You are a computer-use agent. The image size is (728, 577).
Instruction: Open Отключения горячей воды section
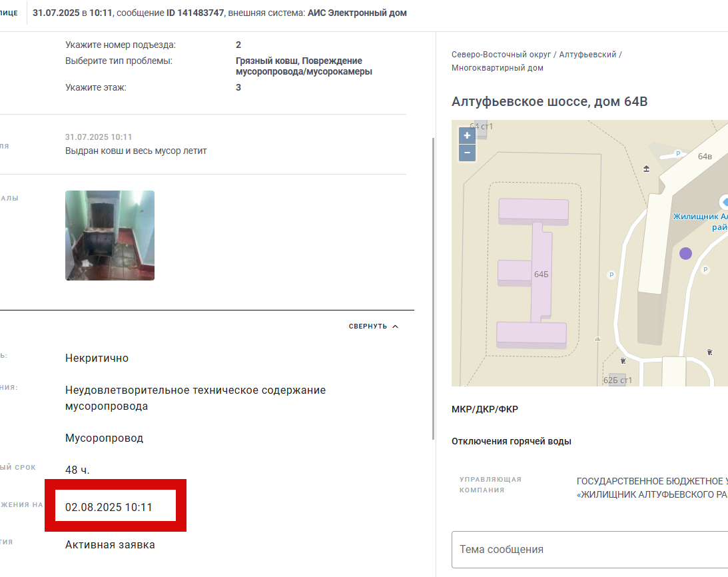(511, 441)
